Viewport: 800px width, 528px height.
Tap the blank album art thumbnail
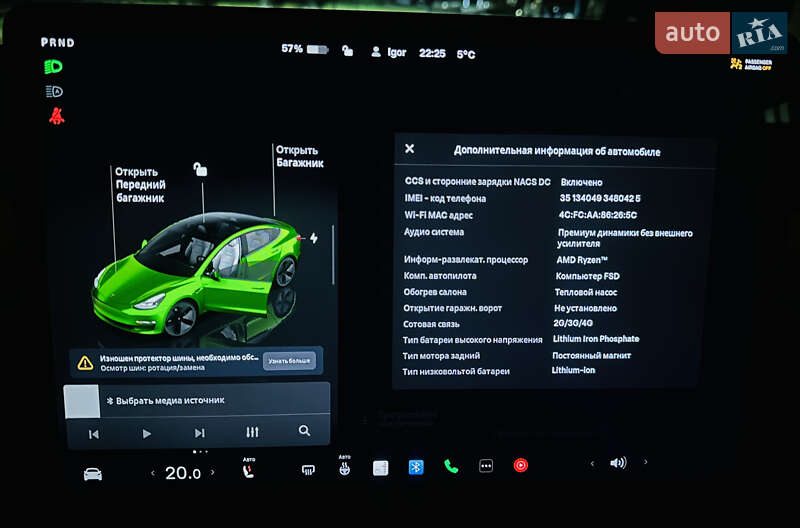pyautogui.click(x=82, y=401)
